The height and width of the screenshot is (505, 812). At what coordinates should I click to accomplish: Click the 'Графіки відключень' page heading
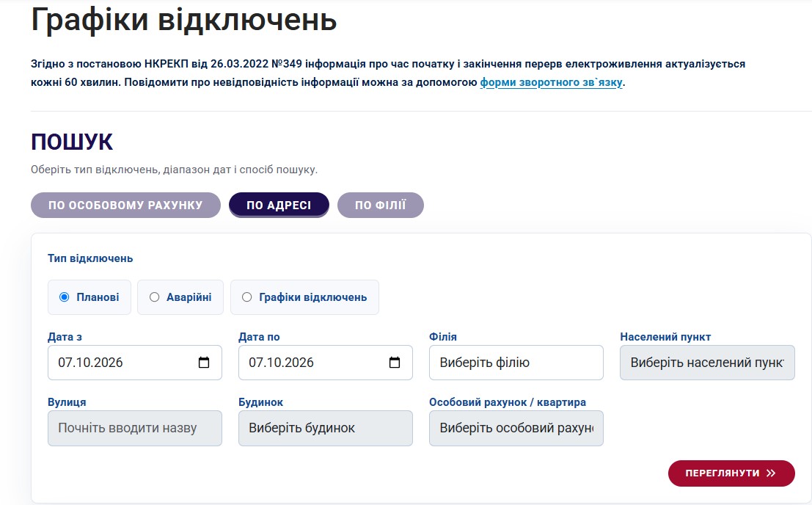point(184,21)
